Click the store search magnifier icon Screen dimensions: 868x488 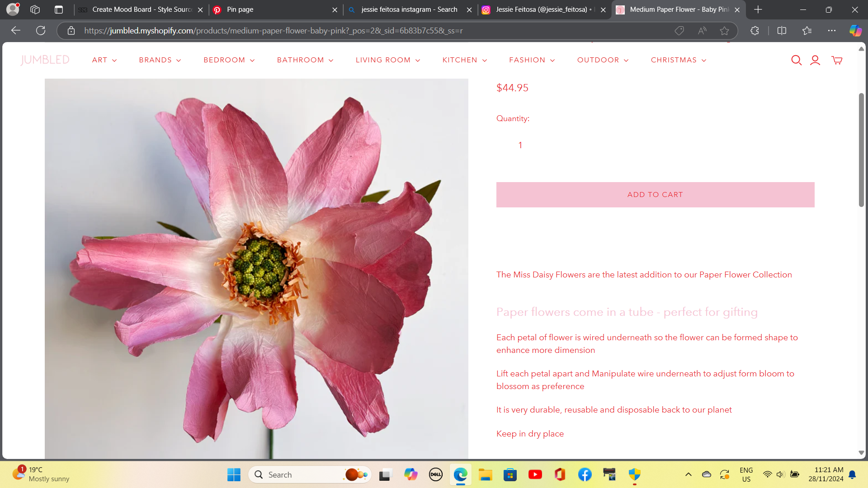point(796,60)
